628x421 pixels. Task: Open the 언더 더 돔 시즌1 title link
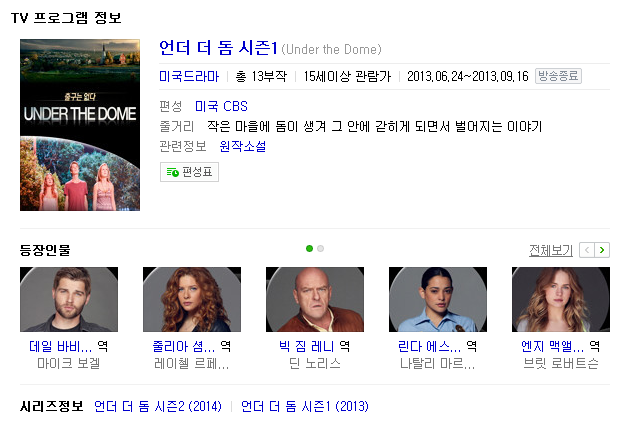218,48
